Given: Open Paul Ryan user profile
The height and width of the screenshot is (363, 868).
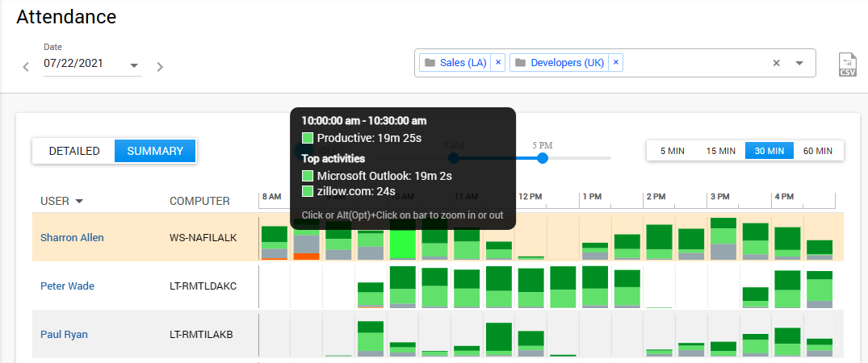Looking at the screenshot, I should click(x=65, y=334).
